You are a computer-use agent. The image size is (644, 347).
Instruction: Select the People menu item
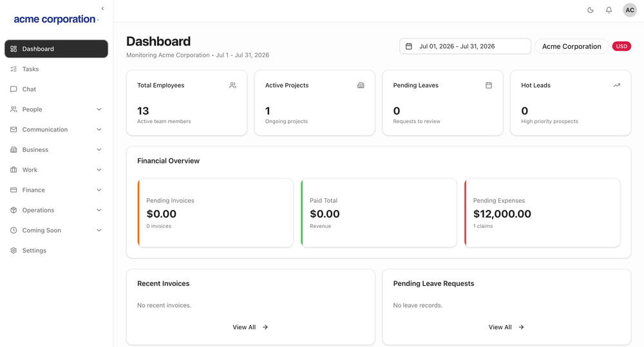(x=56, y=109)
